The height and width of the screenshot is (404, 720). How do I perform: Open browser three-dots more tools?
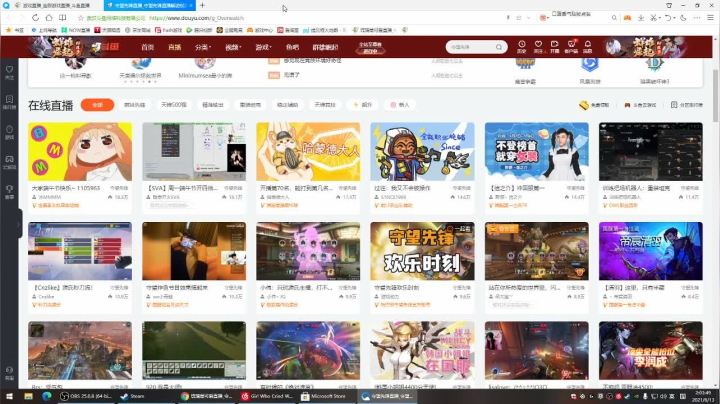[697, 17]
